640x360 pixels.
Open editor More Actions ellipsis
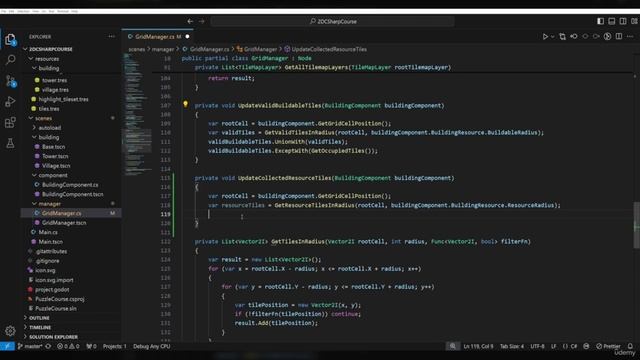tap(630, 37)
